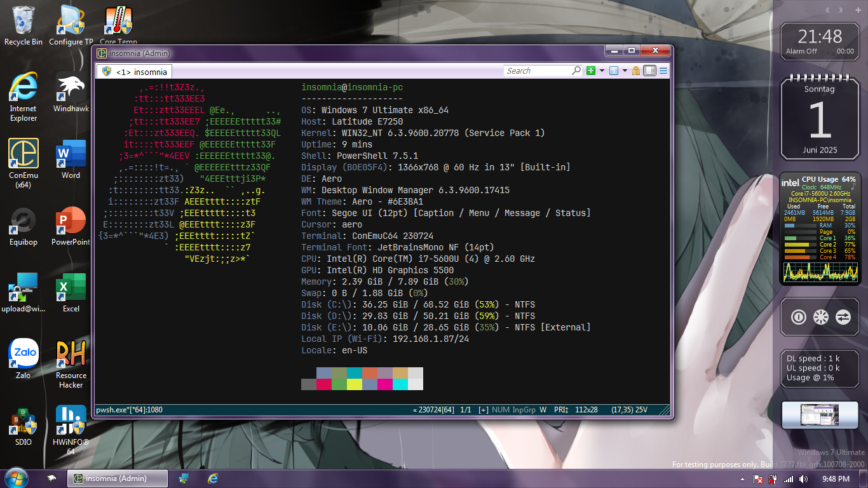Open the Word desktop shortcut
The width and height of the screenshot is (868, 488).
tap(71, 159)
